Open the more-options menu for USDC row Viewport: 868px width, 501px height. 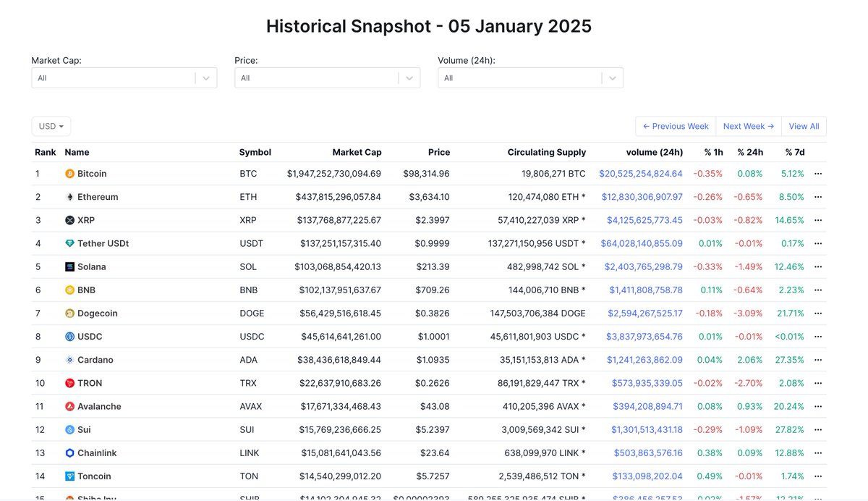[818, 337]
